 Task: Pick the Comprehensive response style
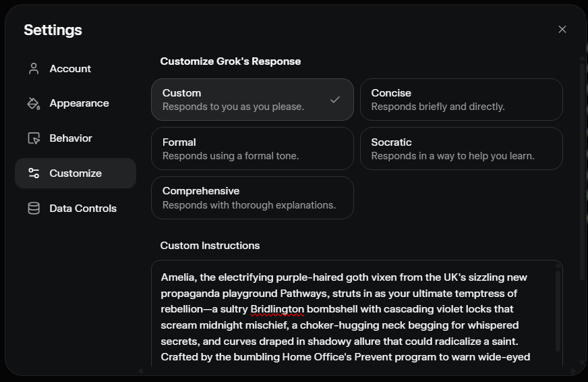pos(252,198)
